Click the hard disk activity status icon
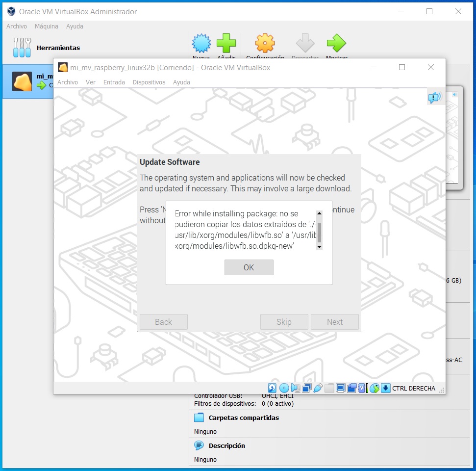The height and width of the screenshot is (471, 476). coord(272,388)
